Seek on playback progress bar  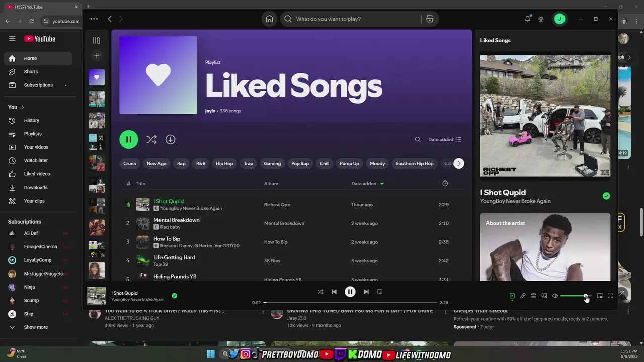(350, 302)
